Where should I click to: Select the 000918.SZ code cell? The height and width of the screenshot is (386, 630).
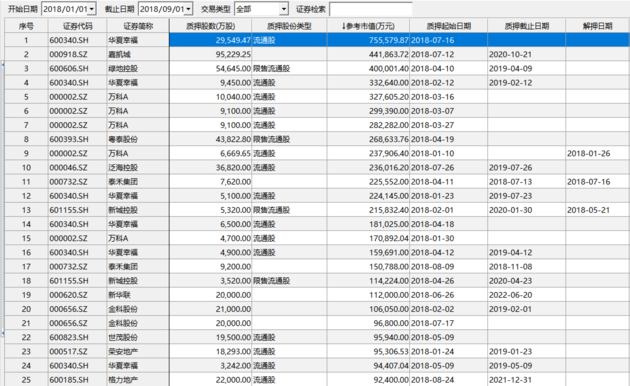78,54
